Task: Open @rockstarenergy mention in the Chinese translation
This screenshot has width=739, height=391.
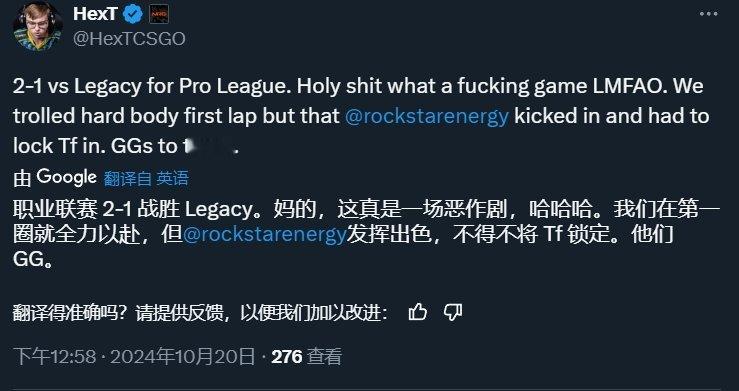Action: tap(264, 235)
